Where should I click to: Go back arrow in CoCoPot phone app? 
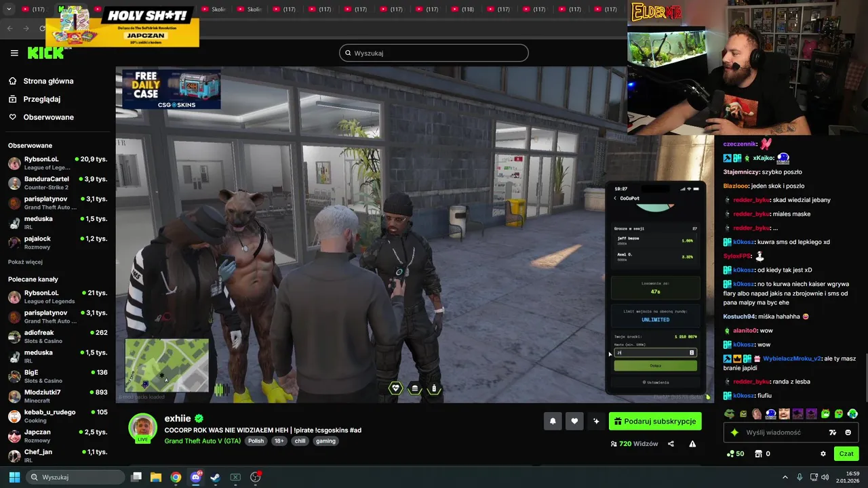click(615, 199)
